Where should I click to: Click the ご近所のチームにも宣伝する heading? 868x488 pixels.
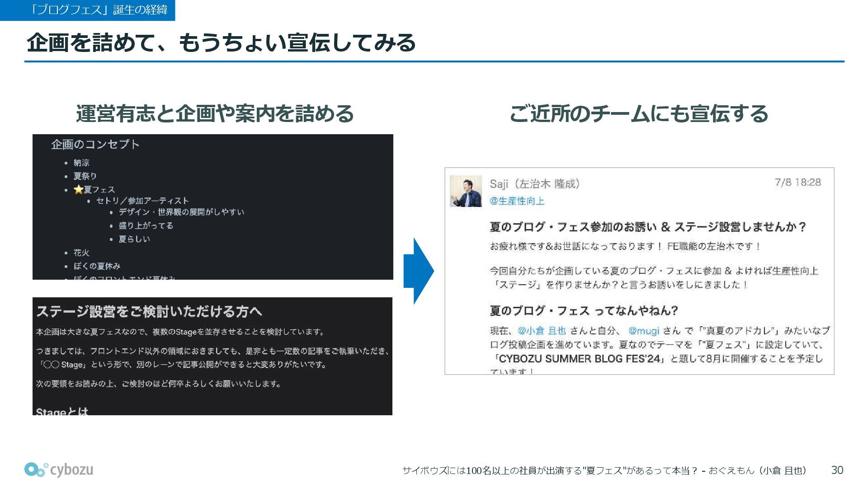click(638, 113)
